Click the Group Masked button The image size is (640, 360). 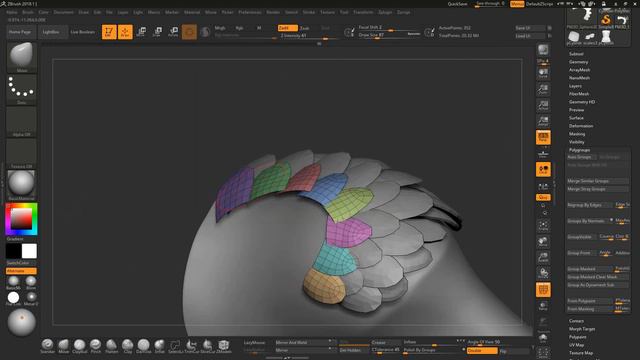(x=590, y=269)
